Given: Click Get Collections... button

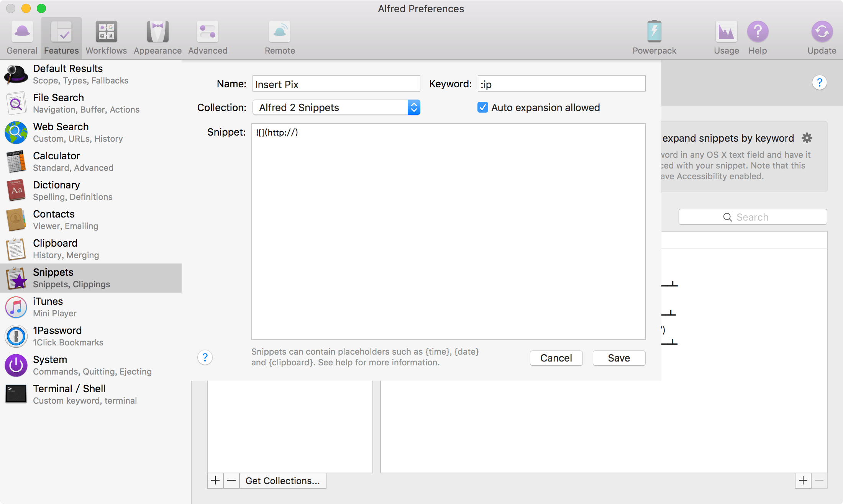Looking at the screenshot, I should (x=283, y=481).
